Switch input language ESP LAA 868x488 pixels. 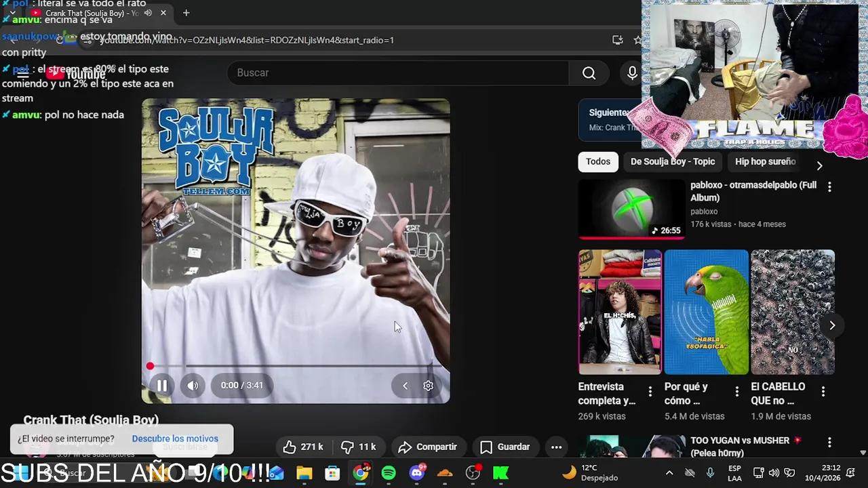(734, 472)
